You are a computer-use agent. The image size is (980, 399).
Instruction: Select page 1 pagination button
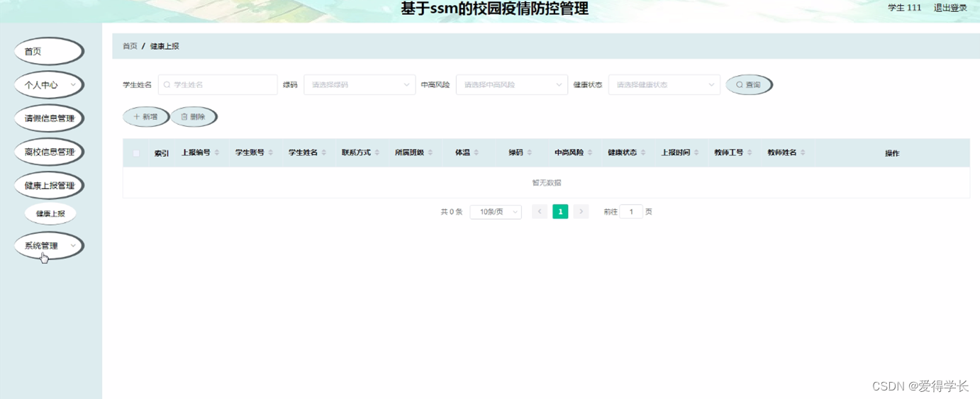(x=560, y=211)
